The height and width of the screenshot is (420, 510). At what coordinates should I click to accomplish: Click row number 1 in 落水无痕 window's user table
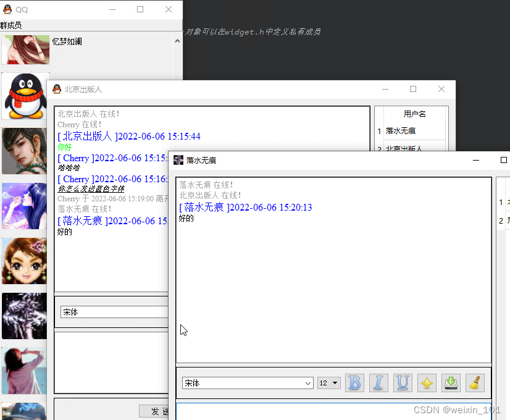pos(501,203)
